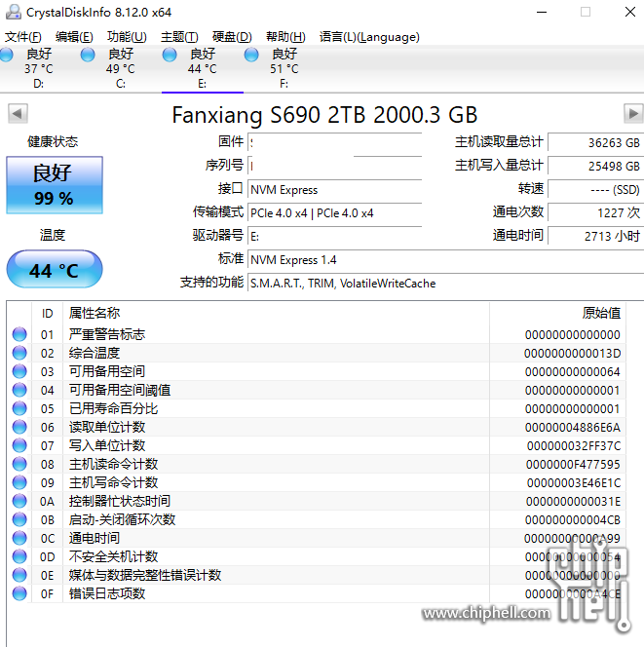Click status orb for ID 09 主机写命令计数
The width and height of the screenshot is (644, 647).
pos(19,482)
